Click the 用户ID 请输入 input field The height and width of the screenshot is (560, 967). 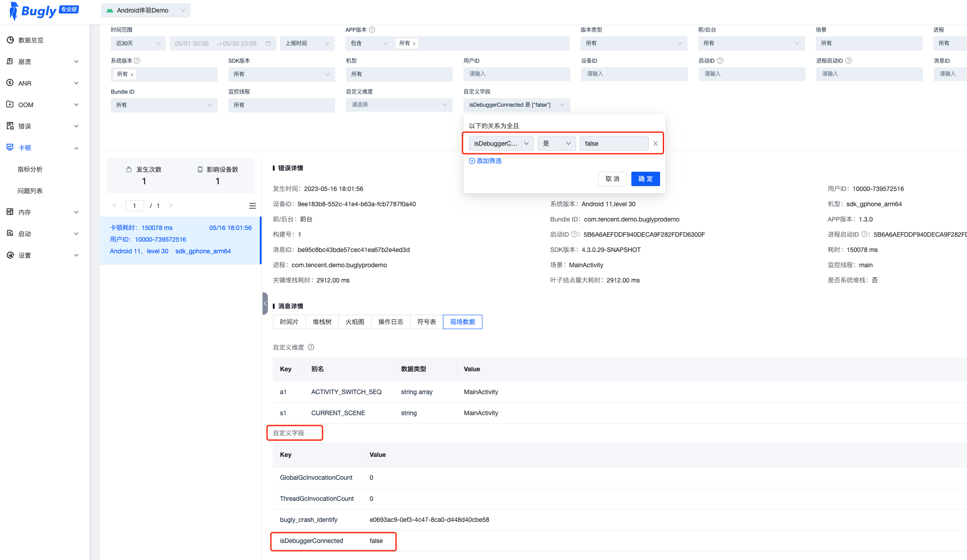pyautogui.click(x=517, y=74)
